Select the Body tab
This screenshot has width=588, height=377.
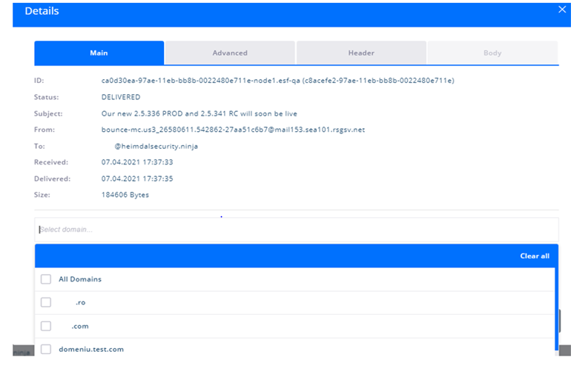click(492, 53)
